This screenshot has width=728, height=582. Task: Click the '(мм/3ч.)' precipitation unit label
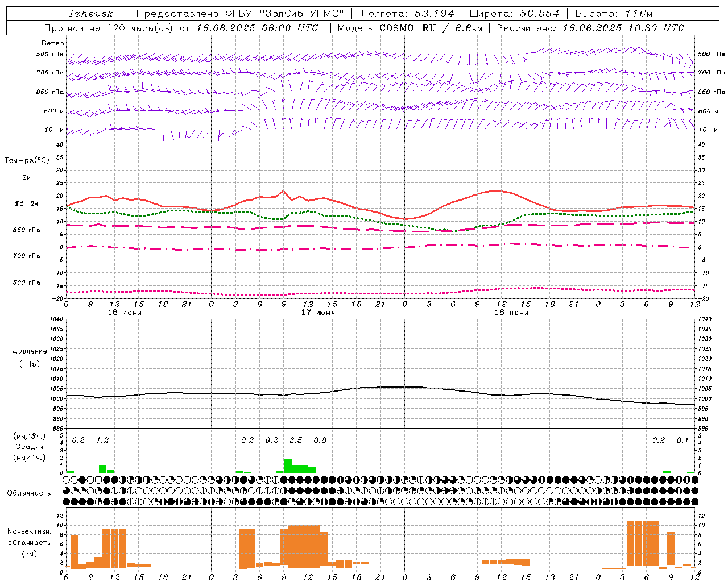[29, 436]
